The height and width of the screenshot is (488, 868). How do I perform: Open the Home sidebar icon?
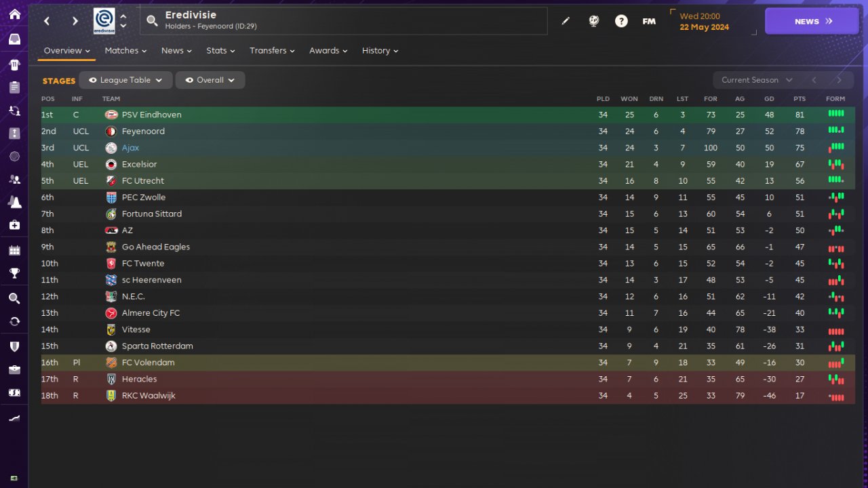tap(14, 15)
